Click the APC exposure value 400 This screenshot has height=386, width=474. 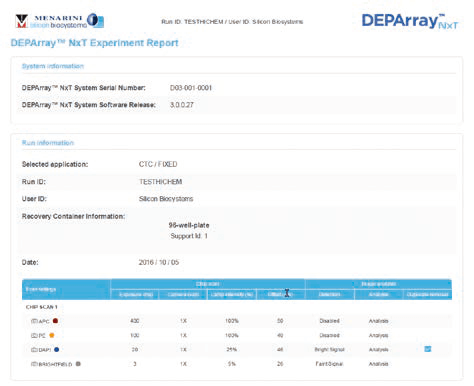(x=135, y=321)
